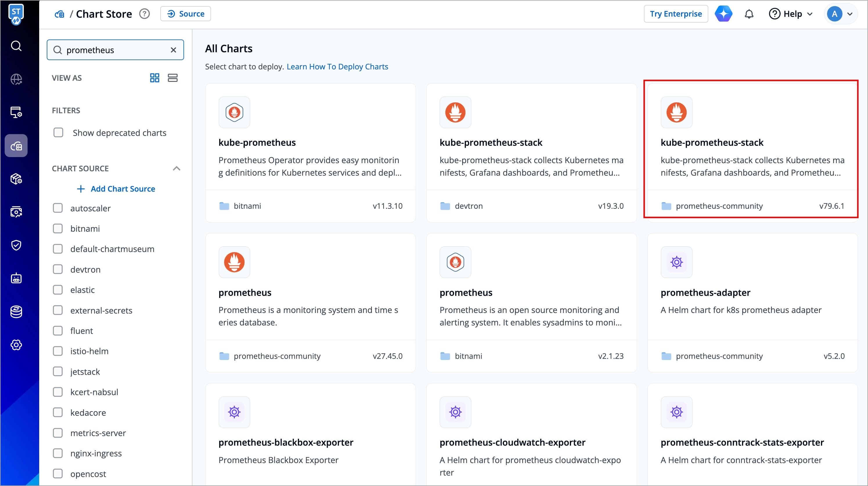Click Add Chart Source link
868x486 pixels.
(116, 189)
